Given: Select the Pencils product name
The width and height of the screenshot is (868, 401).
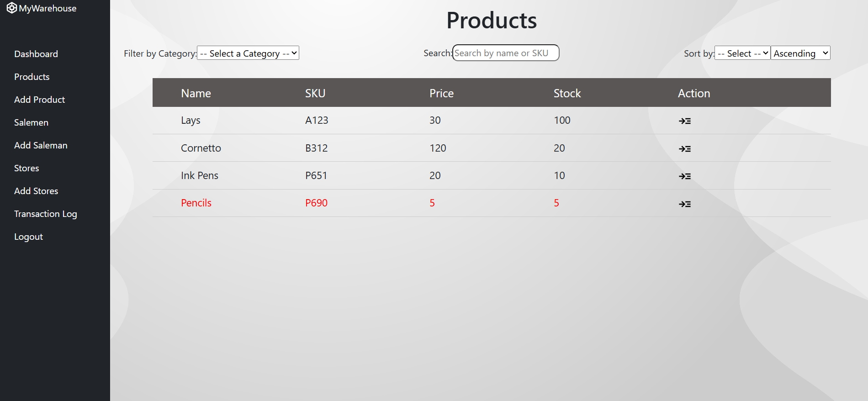Looking at the screenshot, I should 196,203.
